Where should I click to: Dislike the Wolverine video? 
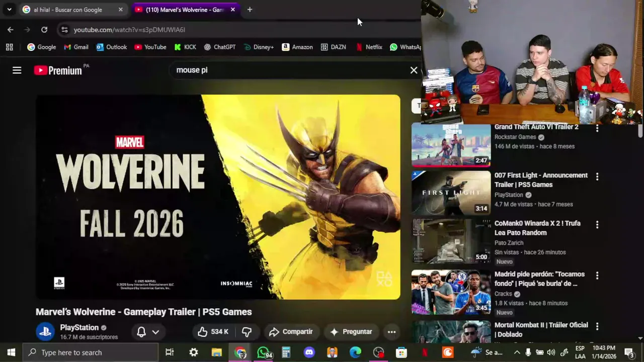247,332
